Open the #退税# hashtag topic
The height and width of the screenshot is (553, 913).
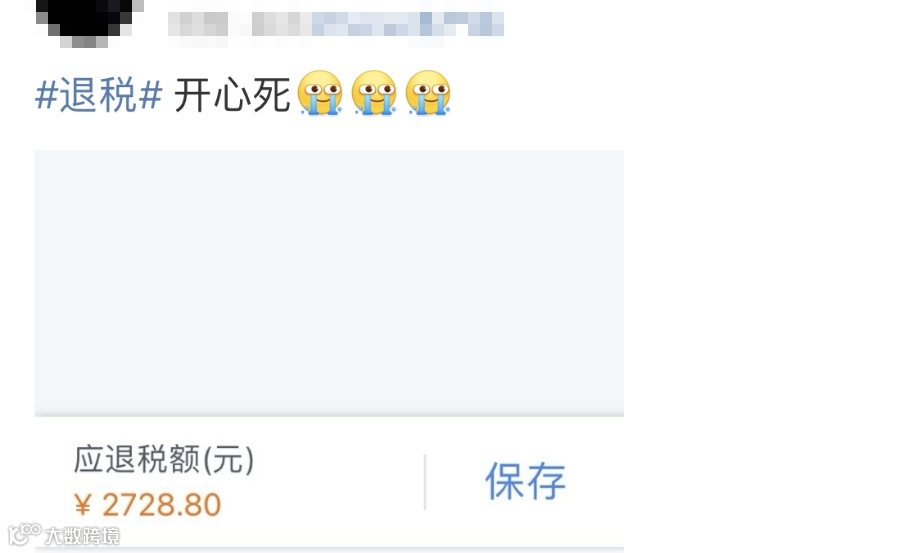[98, 94]
